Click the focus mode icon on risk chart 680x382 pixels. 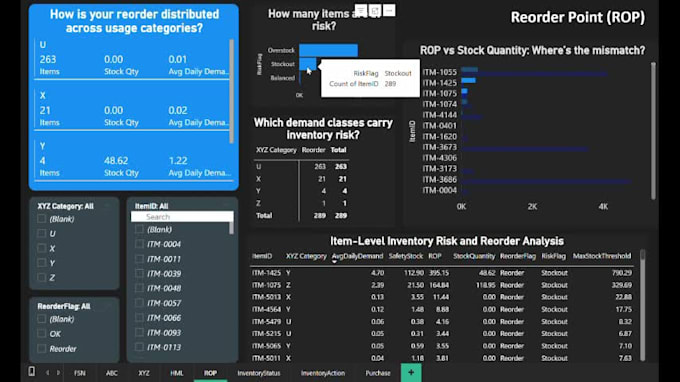(375, 10)
